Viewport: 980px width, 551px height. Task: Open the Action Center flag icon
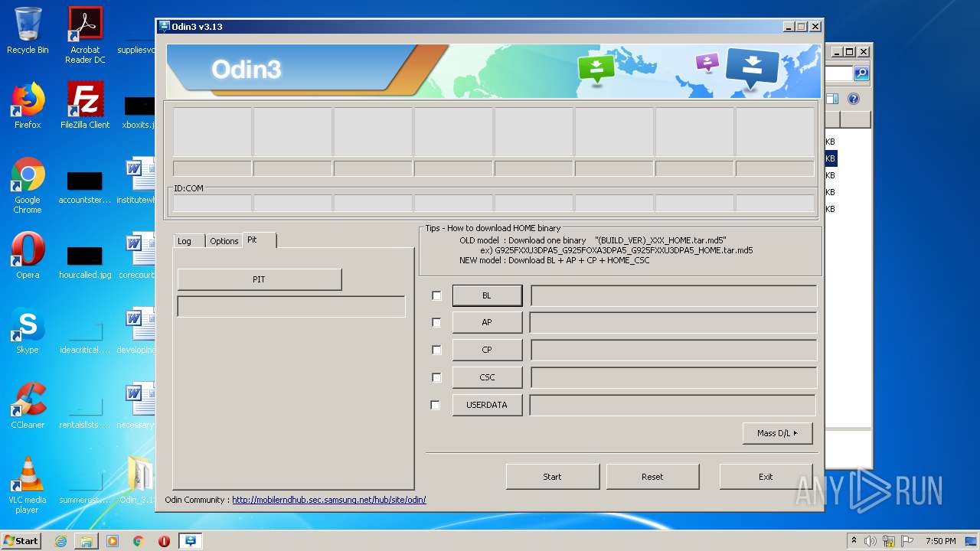click(906, 541)
